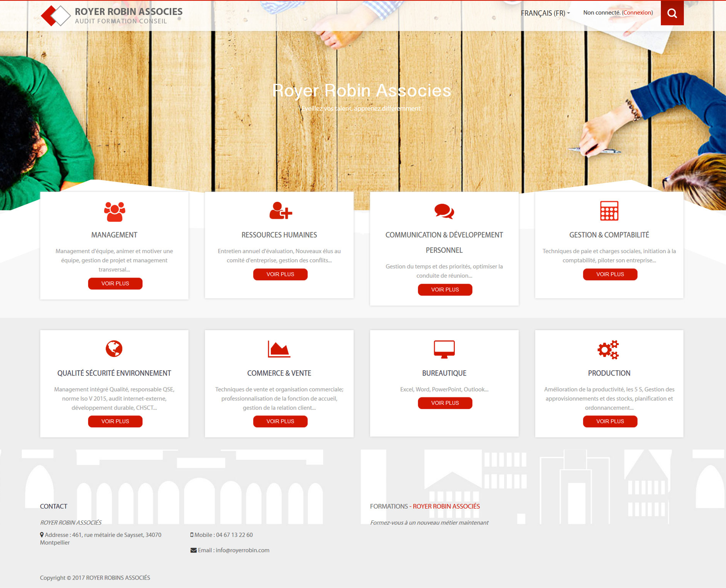Click the Copyright © 2017 footer text
Image resolution: width=726 pixels, height=588 pixels.
(95, 578)
